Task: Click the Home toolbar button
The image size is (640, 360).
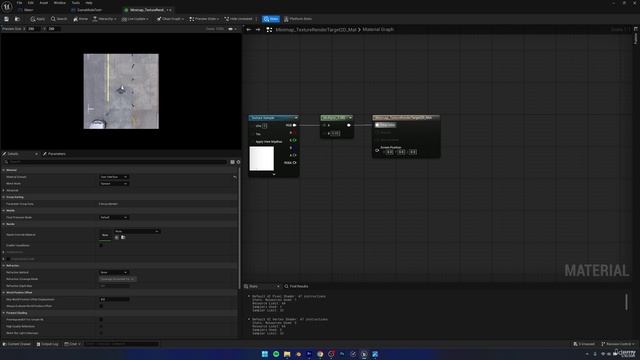Action: [80, 19]
